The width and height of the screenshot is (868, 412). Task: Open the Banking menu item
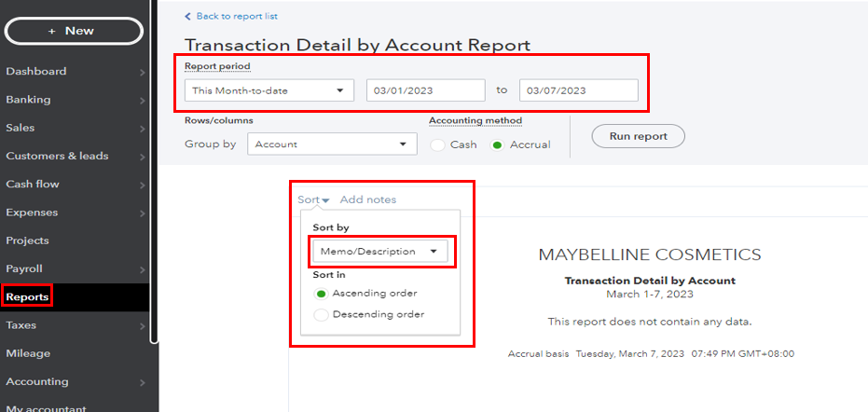coord(28,100)
